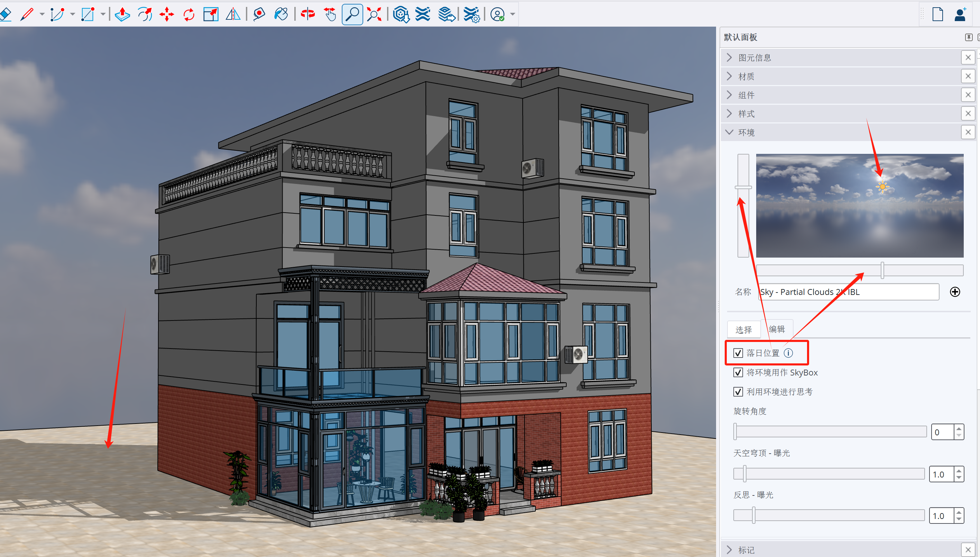Uncheck the 落日位置 checkbox
Viewport: 980px width, 557px height.
[x=738, y=353]
